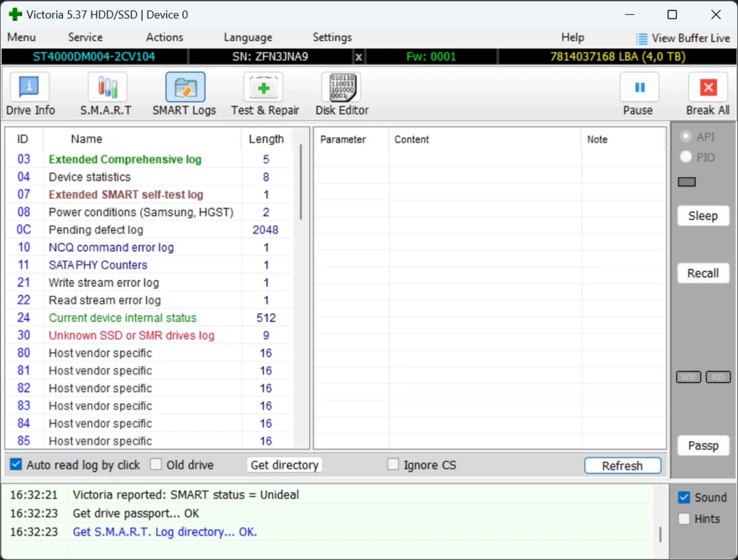Open the Service menu
The height and width of the screenshot is (560, 738).
pos(85,38)
